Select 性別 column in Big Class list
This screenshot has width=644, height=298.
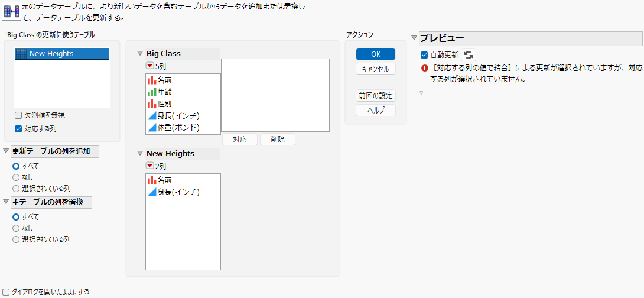[183, 103]
